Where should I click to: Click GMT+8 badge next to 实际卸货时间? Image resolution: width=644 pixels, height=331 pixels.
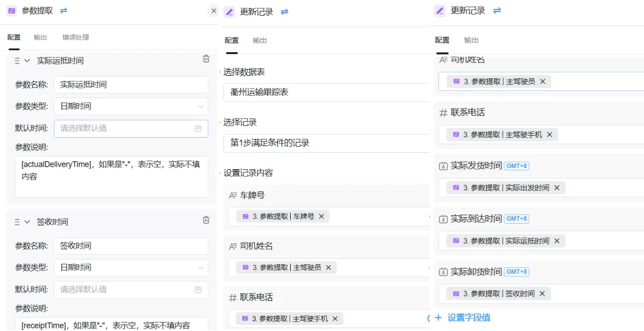click(517, 272)
